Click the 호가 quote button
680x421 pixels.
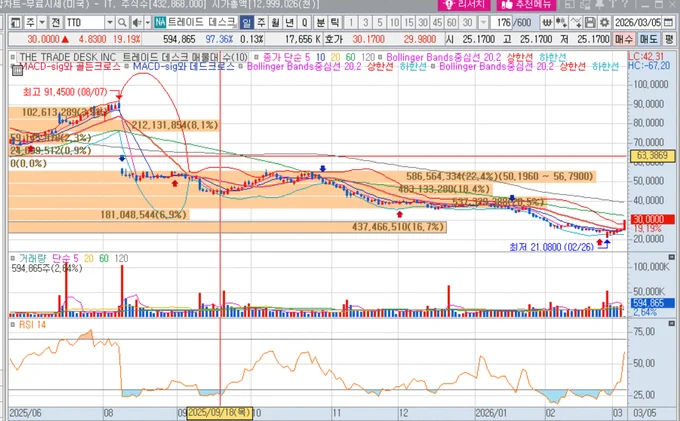[x=333, y=39]
